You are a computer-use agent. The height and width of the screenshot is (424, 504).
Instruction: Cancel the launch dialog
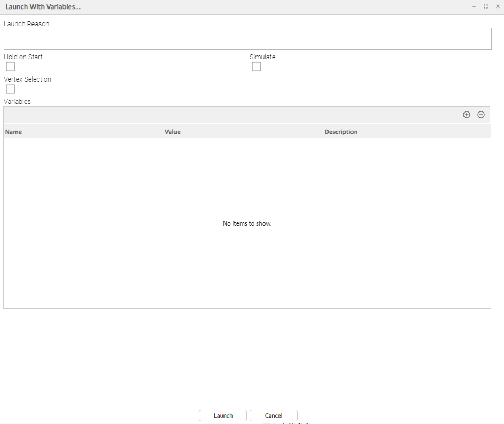pyautogui.click(x=273, y=415)
